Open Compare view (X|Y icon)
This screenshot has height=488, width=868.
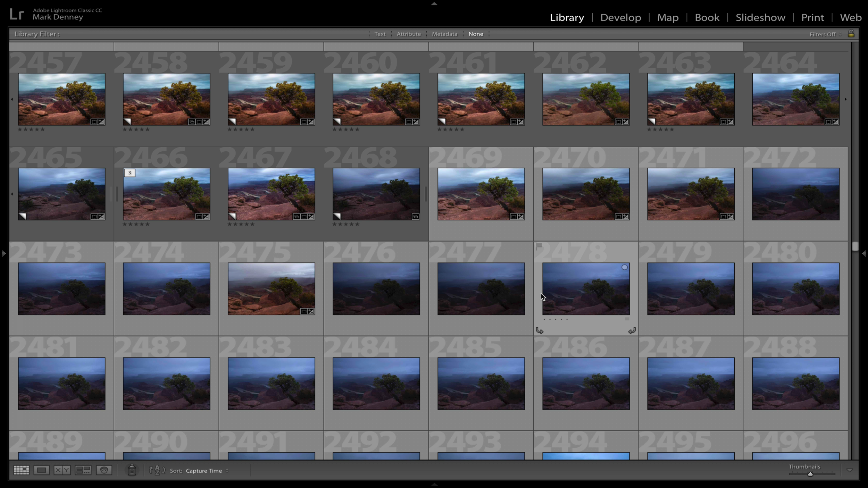[x=62, y=470]
